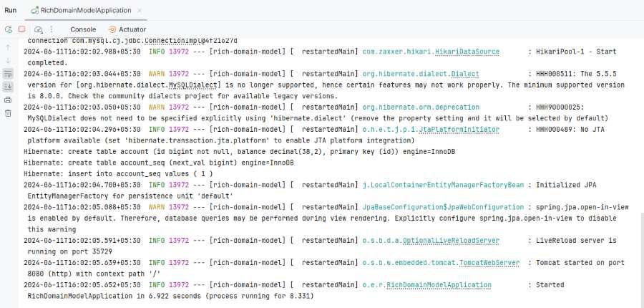Click the org.hibernate.orm.deprecation logger name
This screenshot has width=644, height=308.
coord(421,107)
